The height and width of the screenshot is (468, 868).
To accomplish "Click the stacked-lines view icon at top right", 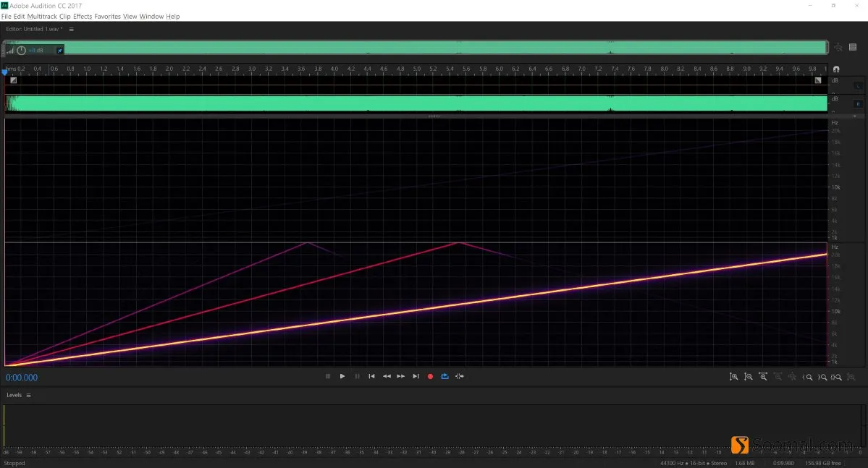I will point(853,48).
